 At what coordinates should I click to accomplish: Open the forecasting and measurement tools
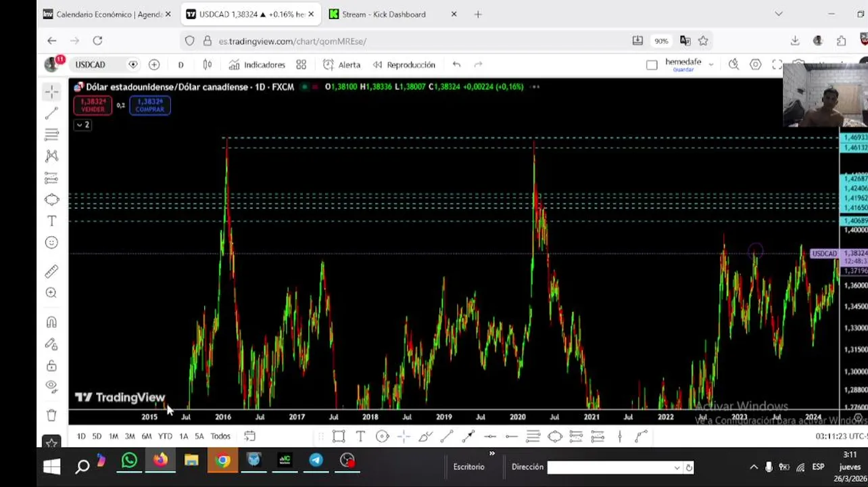(51, 178)
